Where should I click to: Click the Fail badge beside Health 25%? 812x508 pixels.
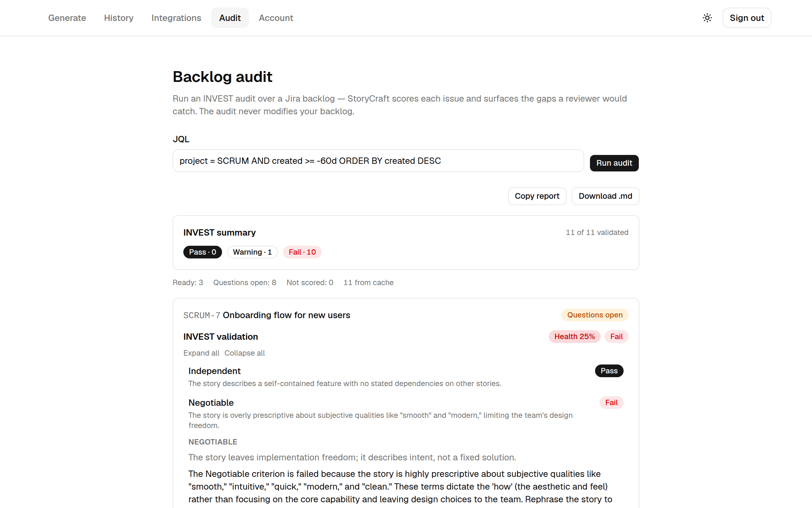pos(616,336)
